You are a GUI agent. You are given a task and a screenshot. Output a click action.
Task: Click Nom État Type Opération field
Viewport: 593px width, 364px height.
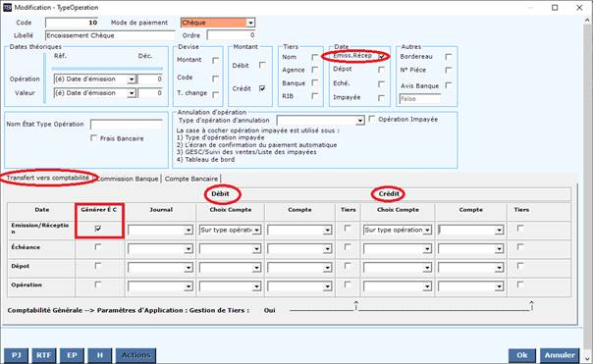127,125
